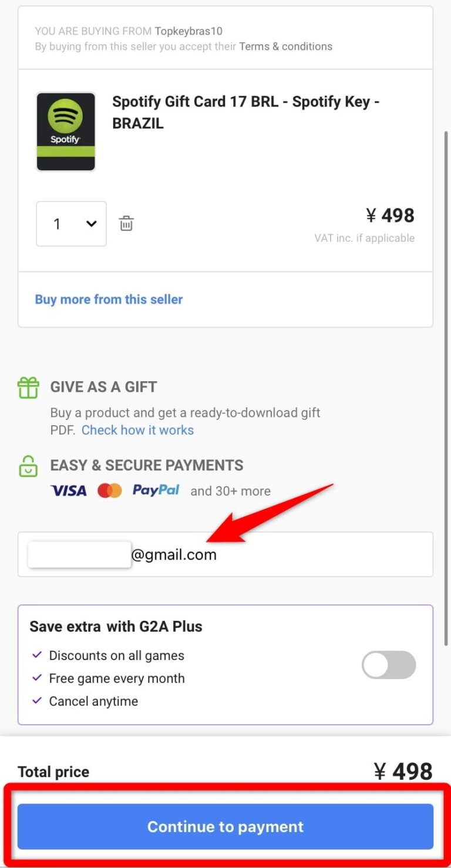Open the Check how it works link

(137, 430)
